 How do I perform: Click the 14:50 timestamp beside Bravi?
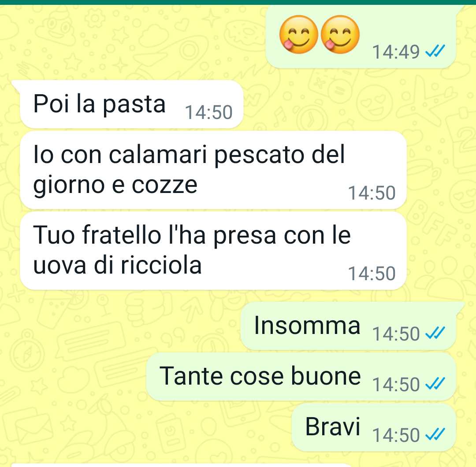pyautogui.click(x=396, y=435)
